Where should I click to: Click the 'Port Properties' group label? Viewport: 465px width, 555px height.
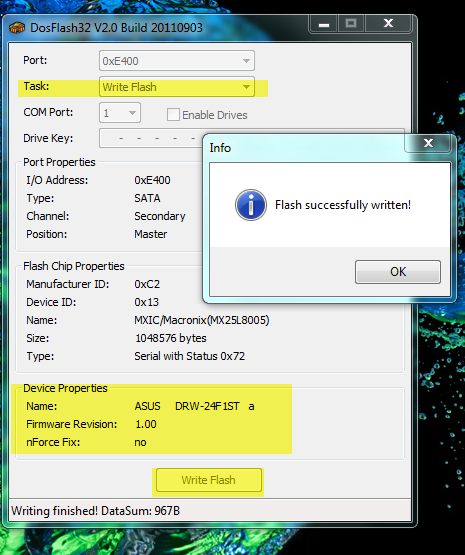(59, 162)
